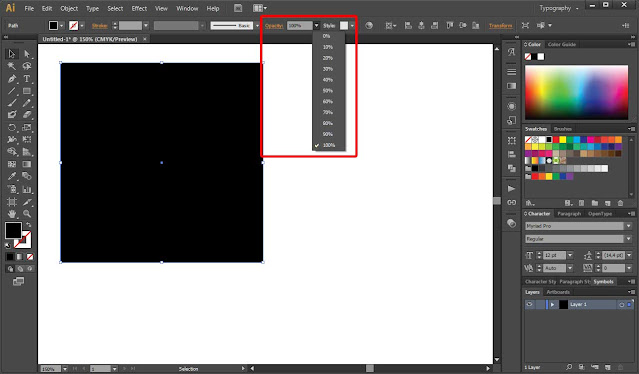The width and height of the screenshot is (639, 374).
Task: Set Color fill mode below swatches
Action: tap(10, 257)
